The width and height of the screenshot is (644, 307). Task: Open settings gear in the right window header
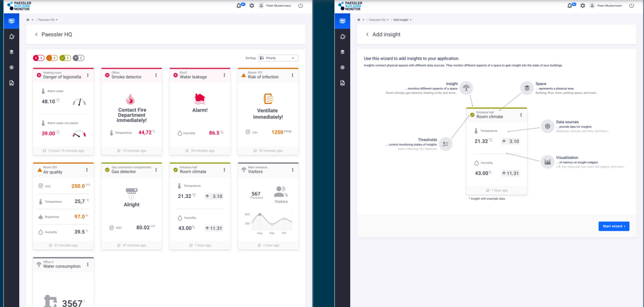583,6
